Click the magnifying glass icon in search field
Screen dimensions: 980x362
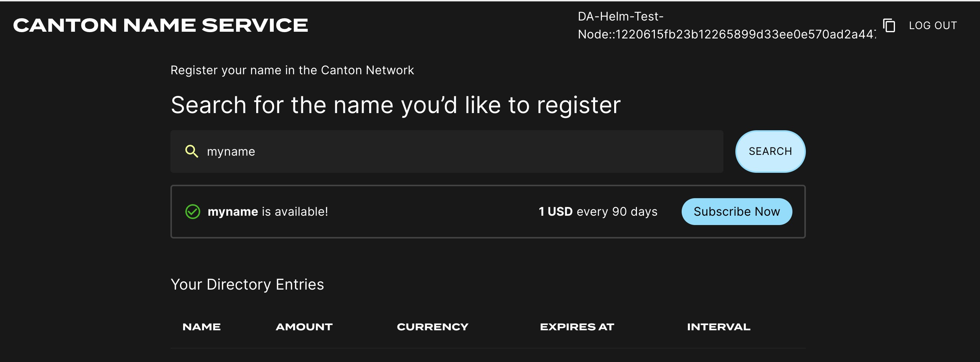click(191, 152)
